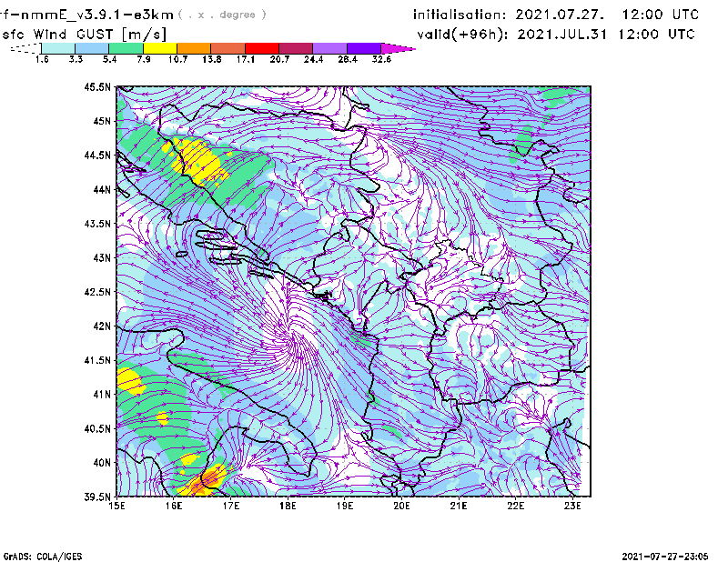Click the '( . x . degree )' label
Viewport: 728px width, 562px height.
(222, 15)
